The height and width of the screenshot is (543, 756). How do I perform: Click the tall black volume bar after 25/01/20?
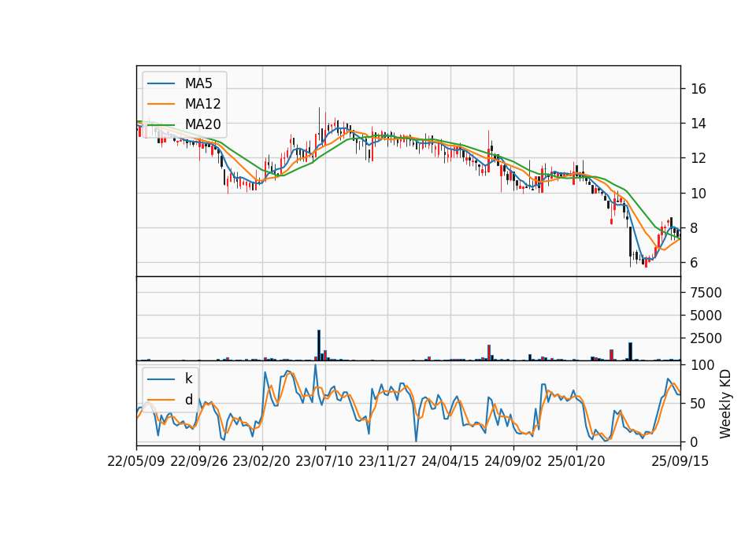(x=630, y=351)
